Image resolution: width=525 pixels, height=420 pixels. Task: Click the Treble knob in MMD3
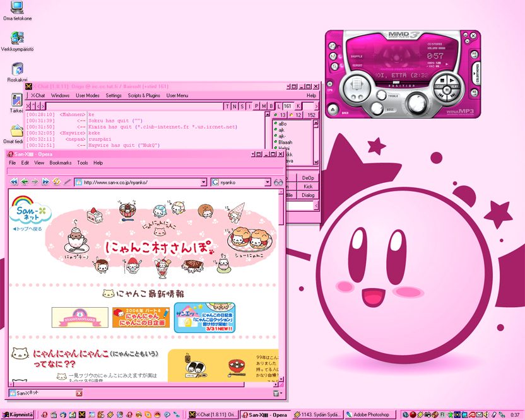381,95
